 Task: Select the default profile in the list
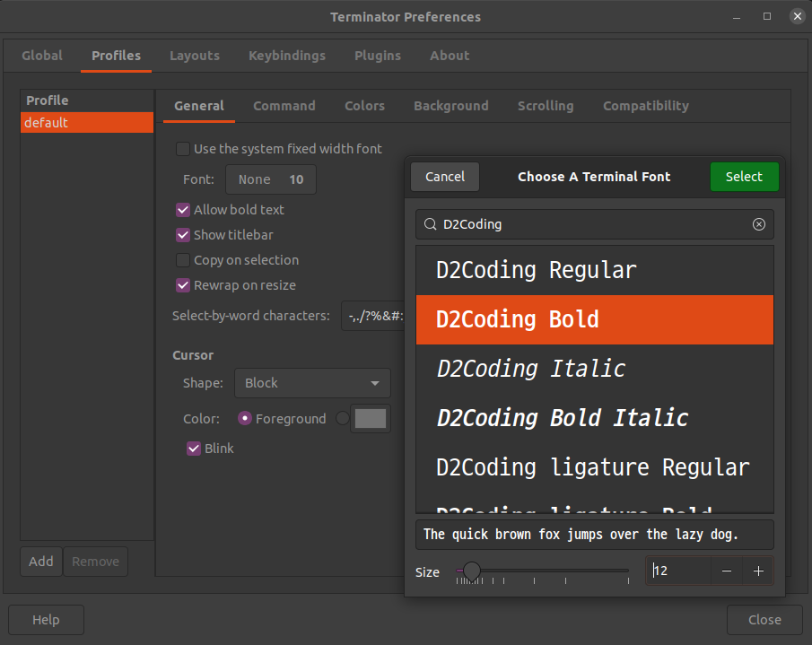87,123
